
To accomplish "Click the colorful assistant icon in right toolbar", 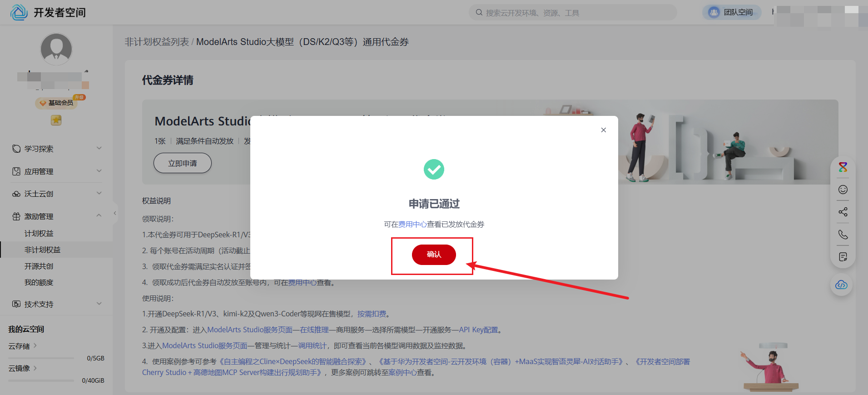I will tap(843, 167).
